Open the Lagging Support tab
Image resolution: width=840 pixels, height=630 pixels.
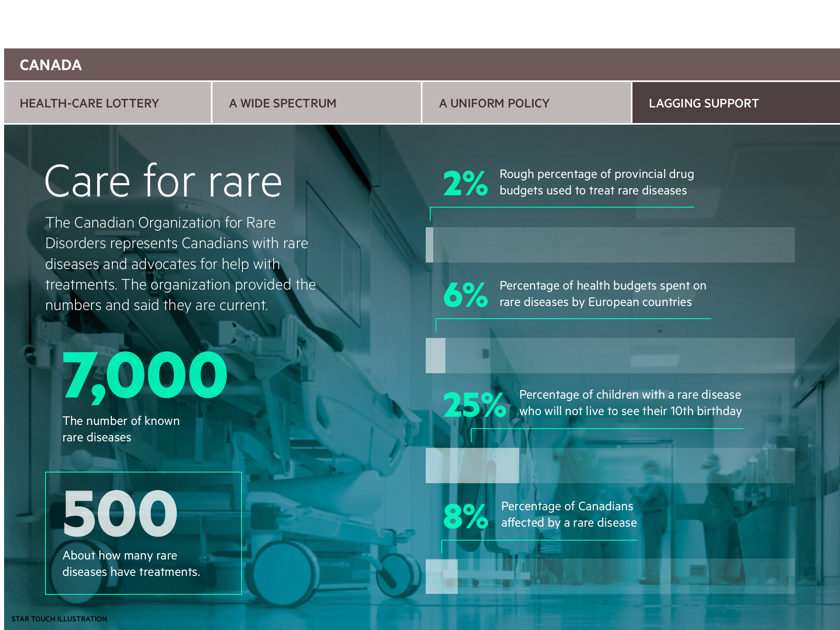coord(736,103)
